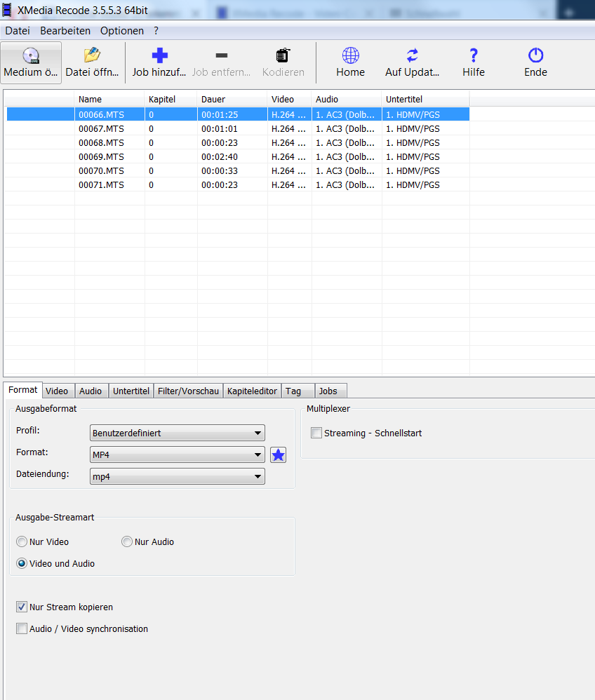Open Home globe icon
Image resolution: width=595 pixels, height=700 pixels.
pos(351,55)
